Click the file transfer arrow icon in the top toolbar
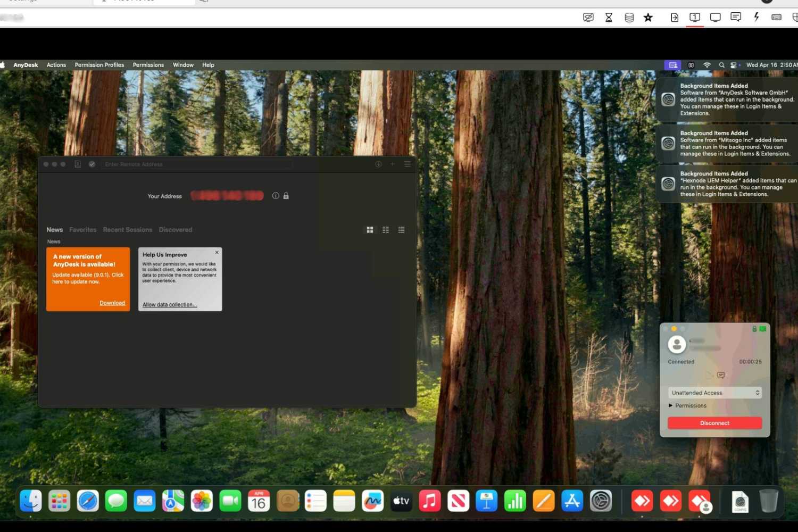Viewport: 798px width, 532px height. (x=675, y=18)
